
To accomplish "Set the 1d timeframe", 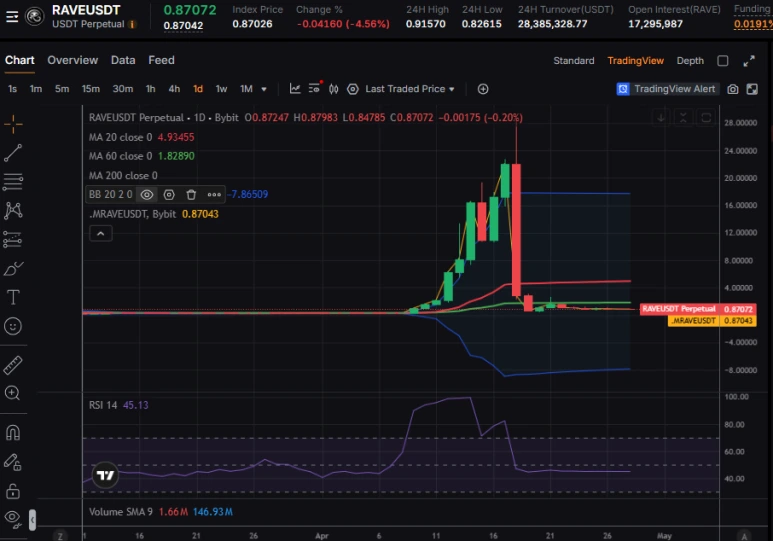I will [198, 89].
